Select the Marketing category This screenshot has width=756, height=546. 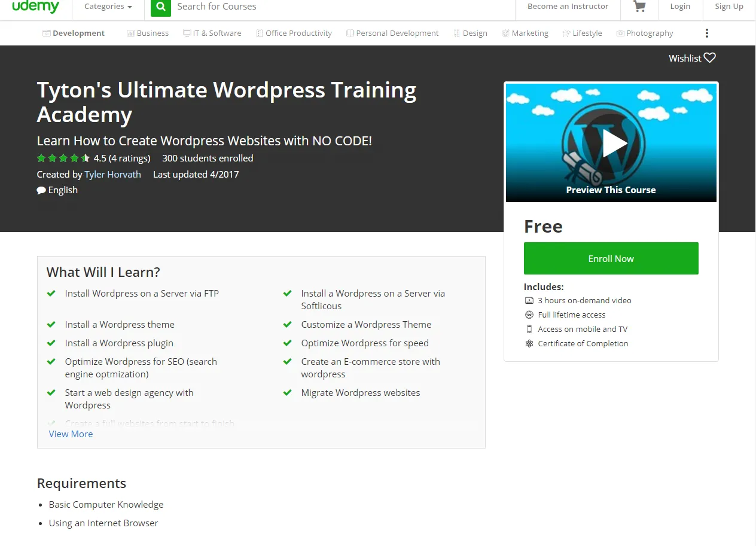525,33
